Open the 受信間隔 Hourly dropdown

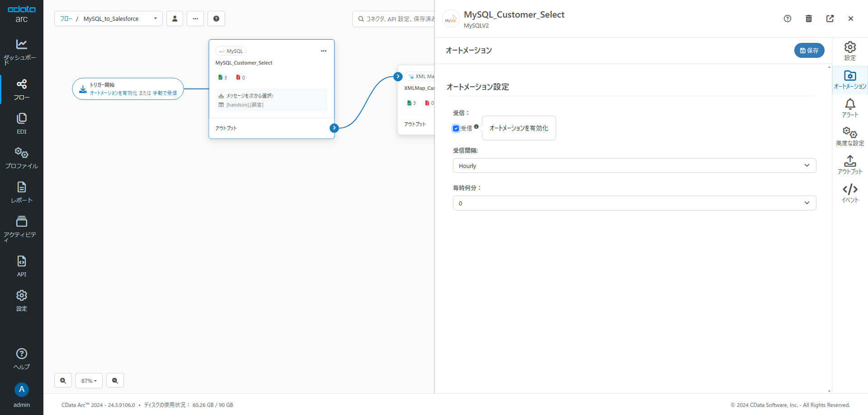tap(634, 166)
